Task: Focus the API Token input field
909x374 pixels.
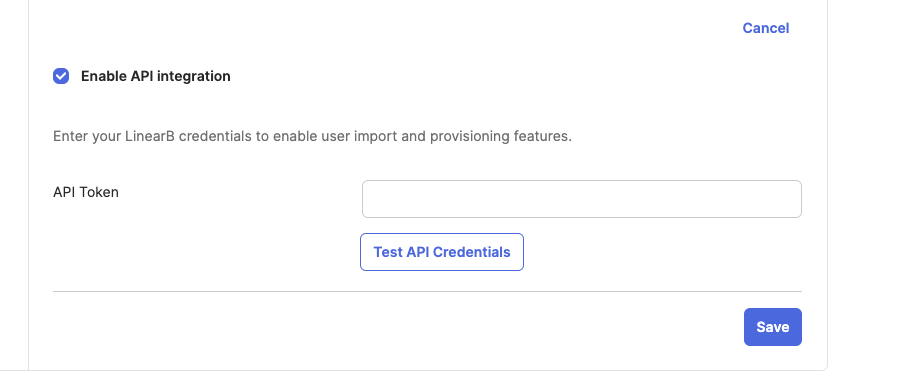Action: click(581, 199)
